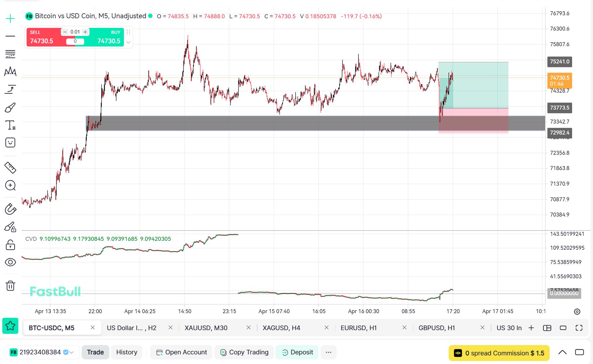Pick the ruler measure tool
The image size is (593, 364).
pyautogui.click(x=10, y=168)
